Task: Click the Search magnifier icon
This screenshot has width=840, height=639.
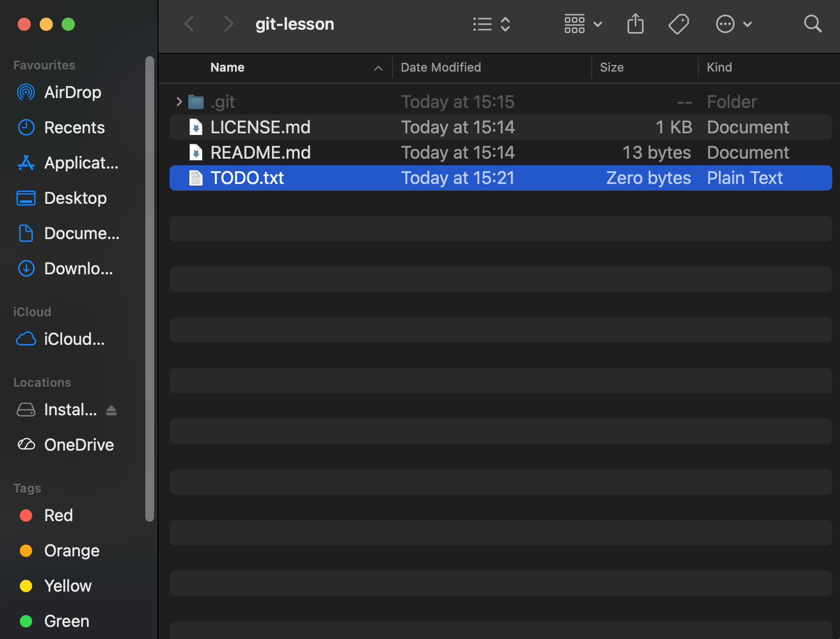Action: point(812,24)
